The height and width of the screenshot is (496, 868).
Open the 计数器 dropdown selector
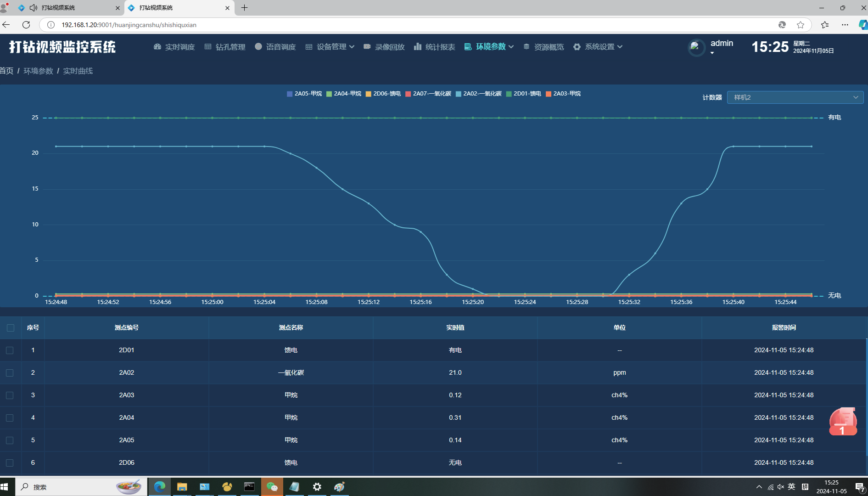click(795, 97)
